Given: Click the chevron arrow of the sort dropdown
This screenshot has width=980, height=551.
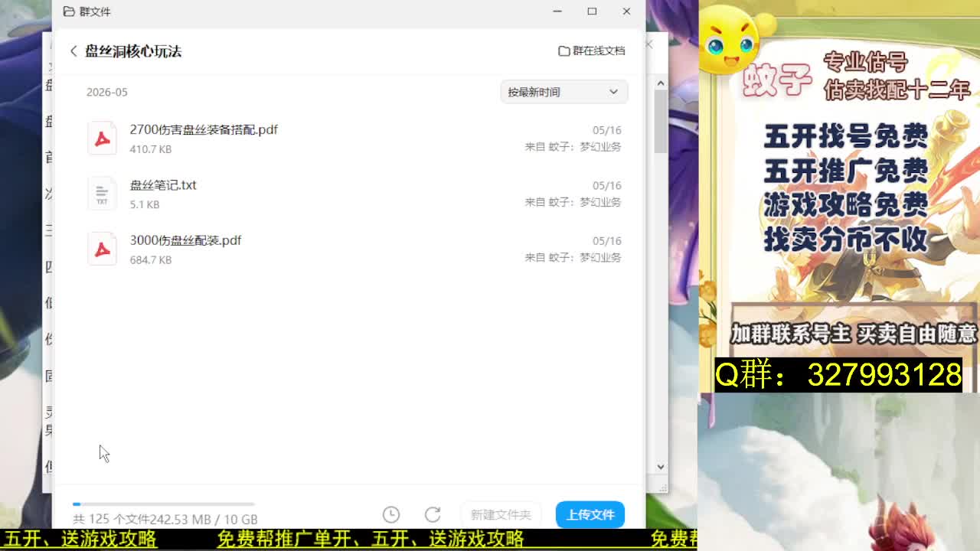Looking at the screenshot, I should (613, 92).
